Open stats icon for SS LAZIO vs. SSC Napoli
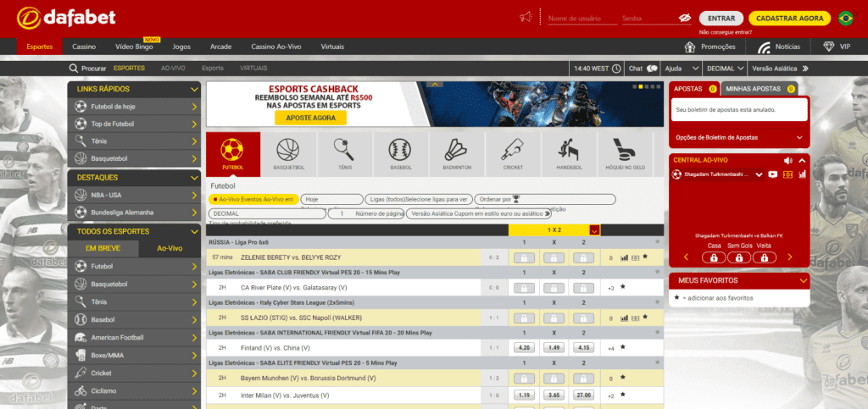The width and height of the screenshot is (868, 409). tap(625, 318)
